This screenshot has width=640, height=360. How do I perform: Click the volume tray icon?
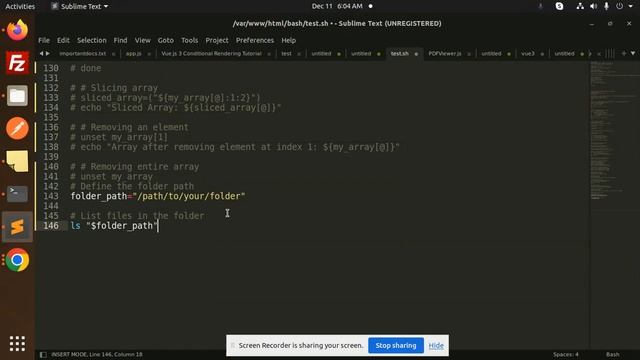coord(593,6)
